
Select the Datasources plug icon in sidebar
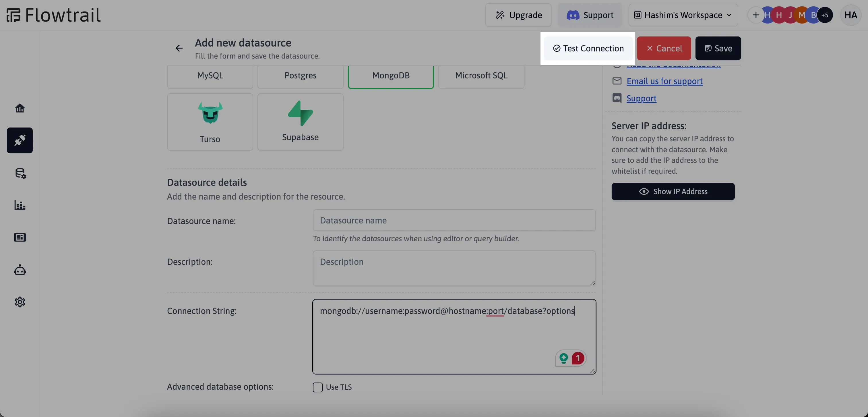[x=20, y=140]
